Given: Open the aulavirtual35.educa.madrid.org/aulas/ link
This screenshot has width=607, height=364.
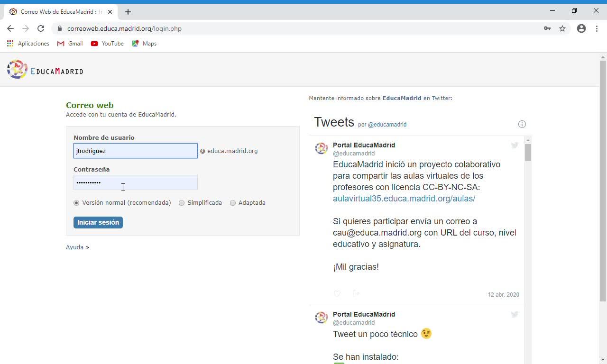Looking at the screenshot, I should [x=404, y=199].
